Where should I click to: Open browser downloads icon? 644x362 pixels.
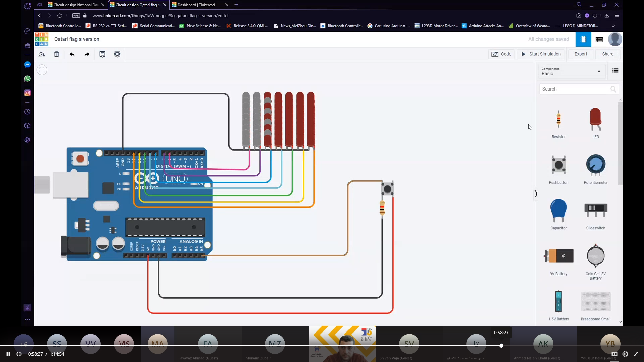tap(607, 16)
